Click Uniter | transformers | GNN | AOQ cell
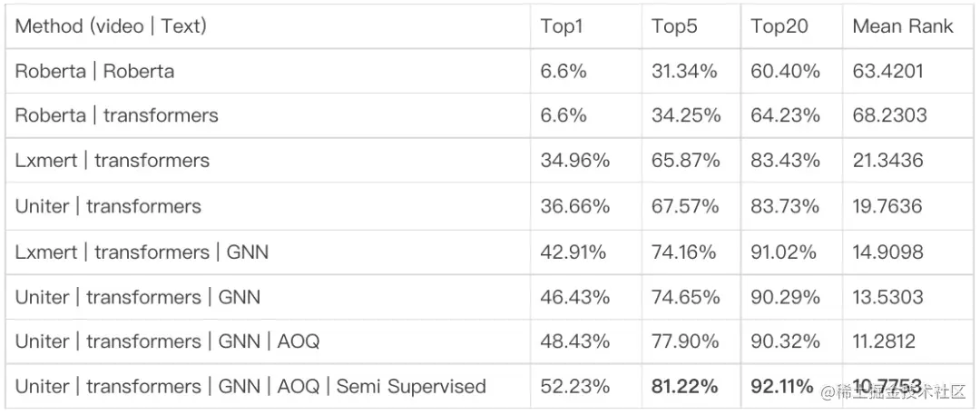 coord(167,341)
